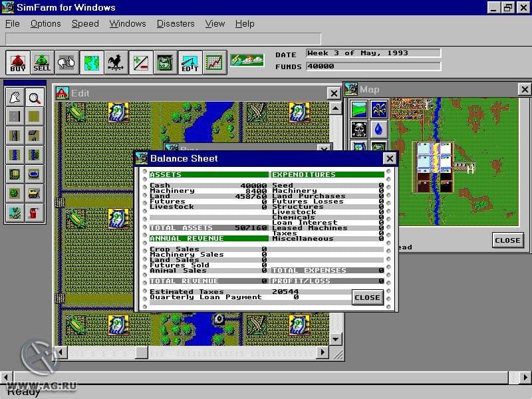Select the dirt road tool in the palette
532x399 pixels.
[x=15, y=136]
